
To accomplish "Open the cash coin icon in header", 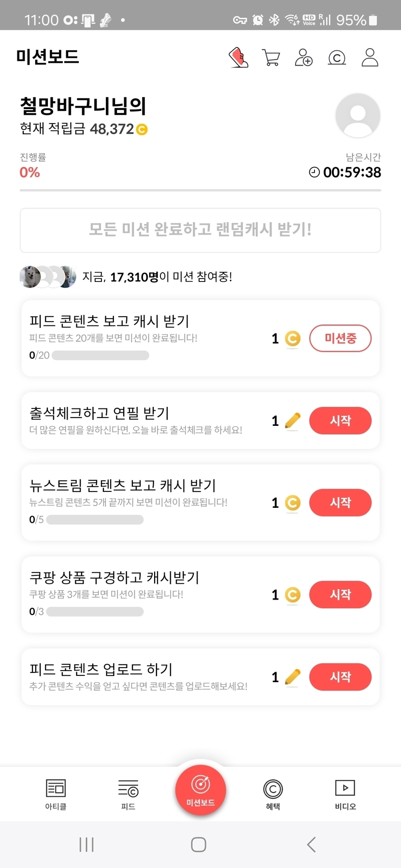I will coord(337,58).
